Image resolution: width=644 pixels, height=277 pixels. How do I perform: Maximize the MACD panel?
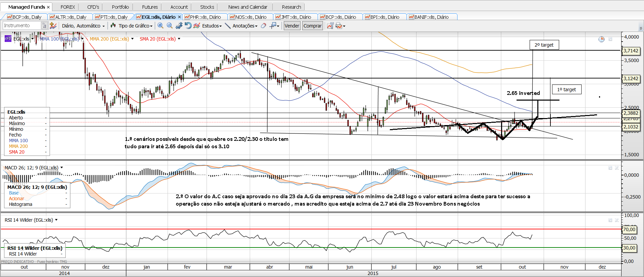[610, 168]
